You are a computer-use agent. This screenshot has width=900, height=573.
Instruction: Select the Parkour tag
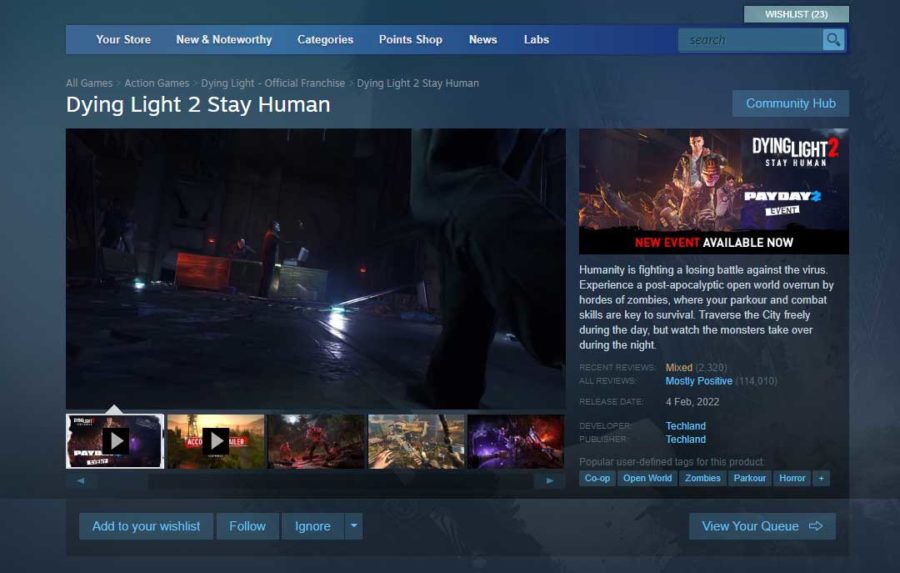[x=750, y=478]
